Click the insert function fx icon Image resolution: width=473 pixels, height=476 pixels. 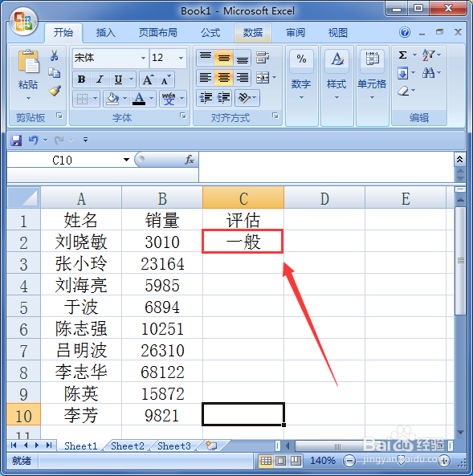[190, 160]
